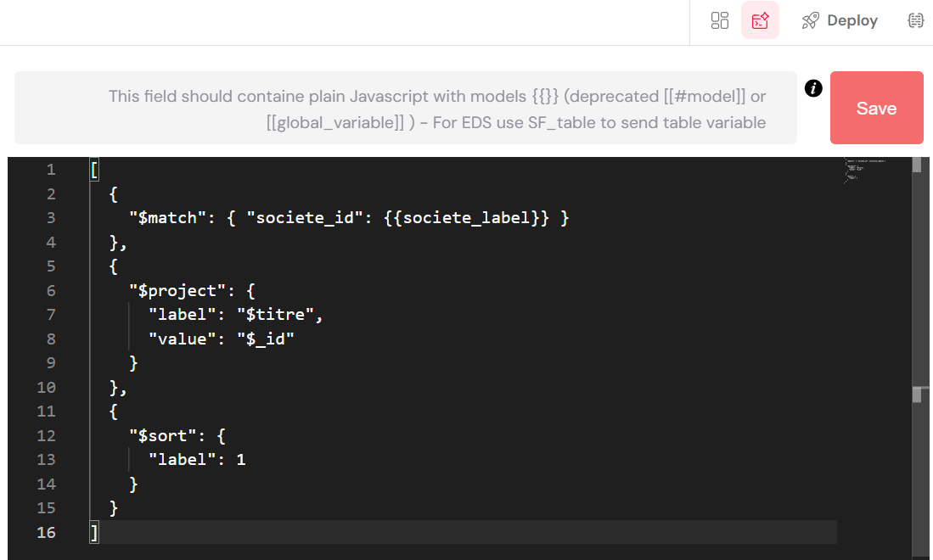Image resolution: width=933 pixels, height=560 pixels.
Task: Click the closing bracket on line 16
Action: (x=94, y=533)
